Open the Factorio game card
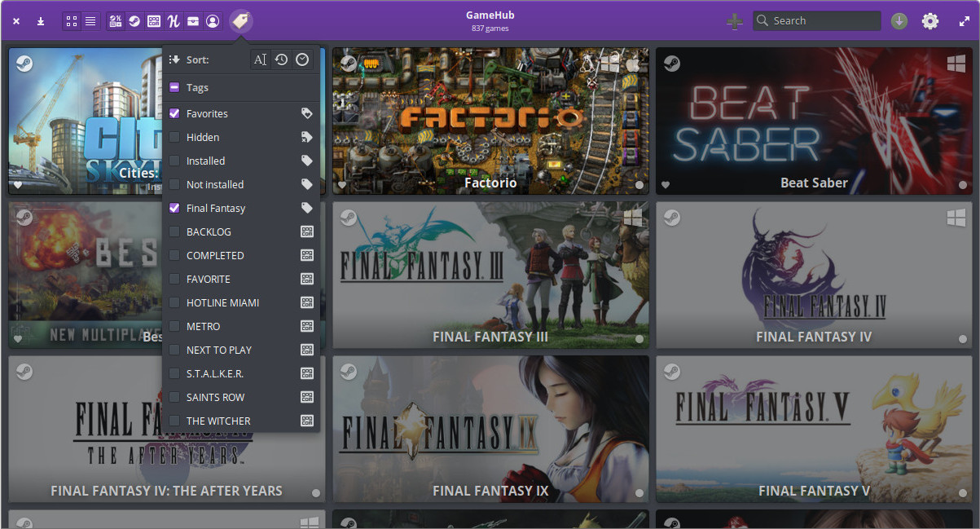Viewport: 980px width, 529px height. [x=490, y=121]
